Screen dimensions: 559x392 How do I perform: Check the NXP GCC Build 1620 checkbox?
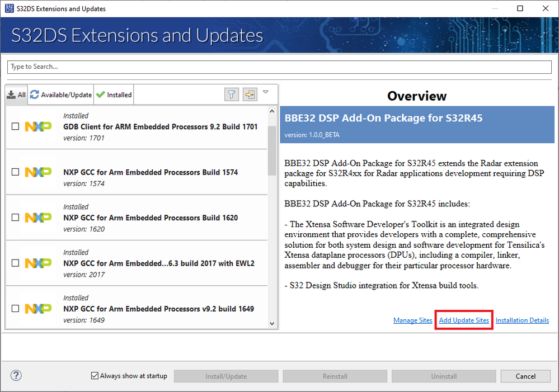pyautogui.click(x=15, y=218)
